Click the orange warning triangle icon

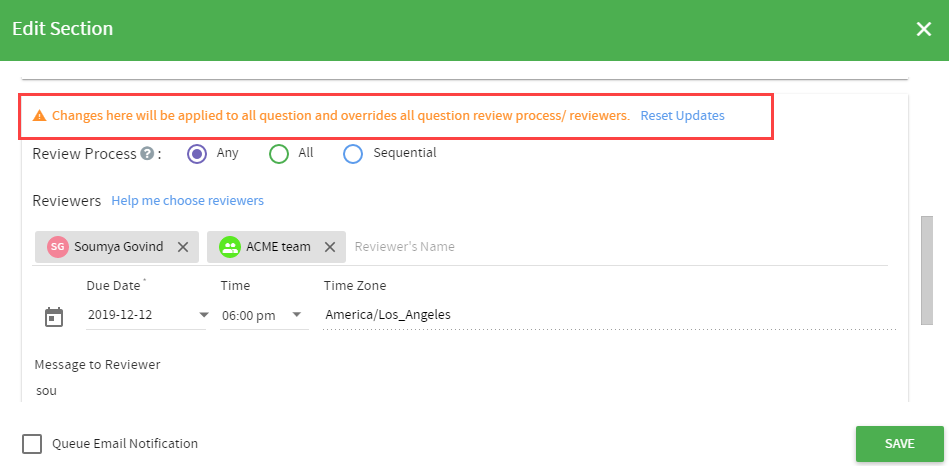click(39, 116)
